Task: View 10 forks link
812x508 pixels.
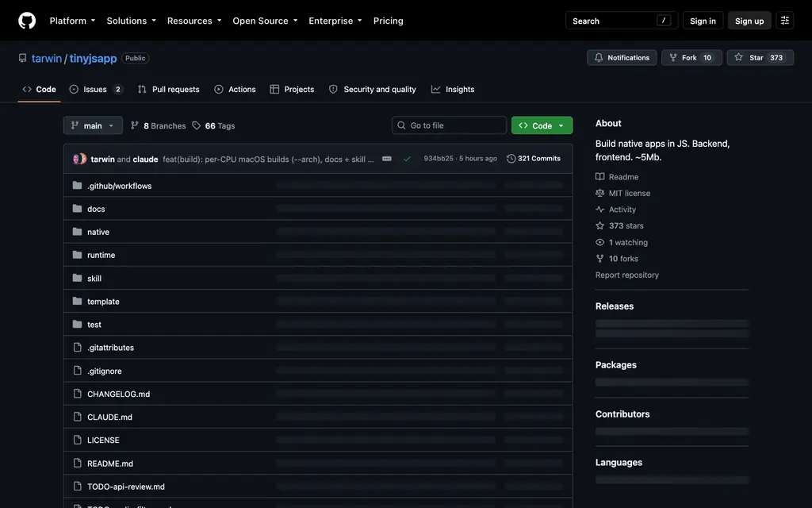Action: pos(617,259)
